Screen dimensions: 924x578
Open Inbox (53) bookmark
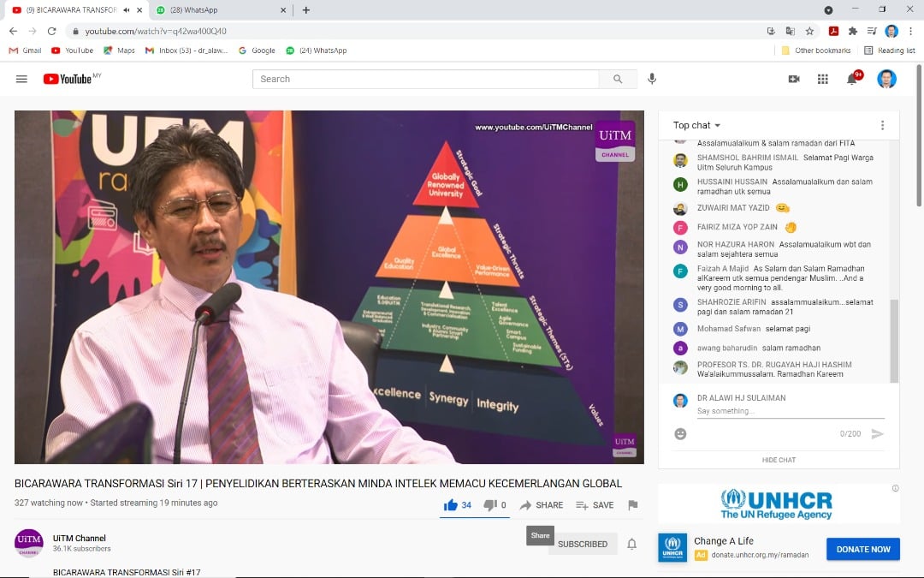click(187, 51)
